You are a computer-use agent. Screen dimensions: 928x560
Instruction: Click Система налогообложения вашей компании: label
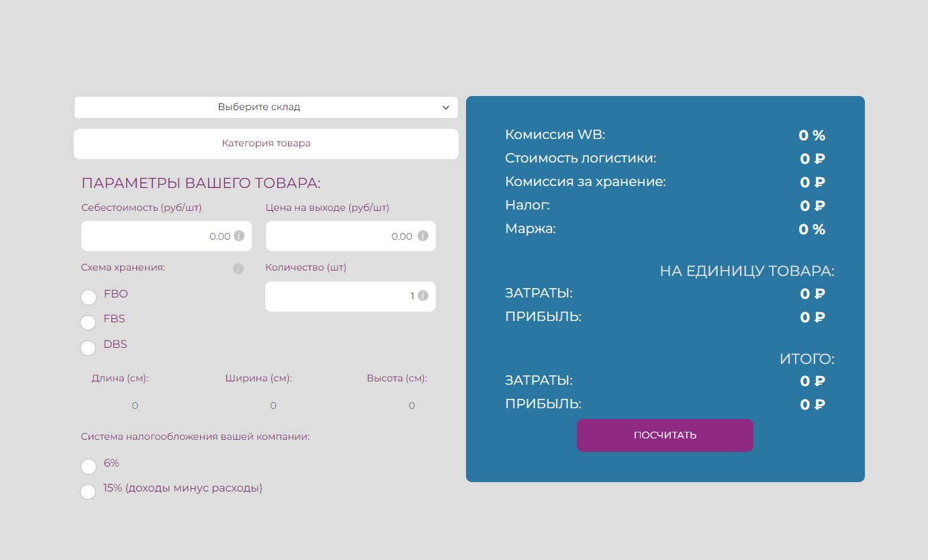tap(195, 436)
